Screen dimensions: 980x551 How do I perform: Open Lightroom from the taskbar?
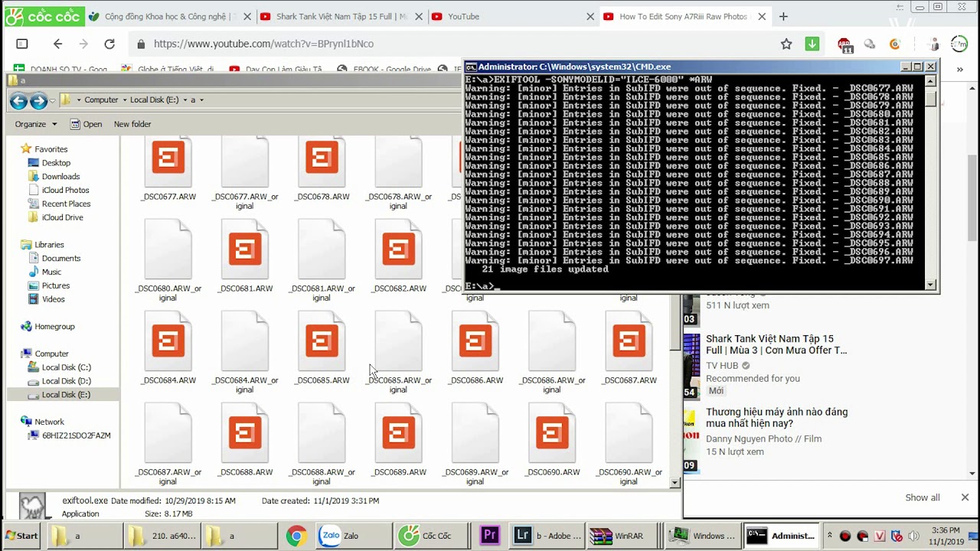546,536
